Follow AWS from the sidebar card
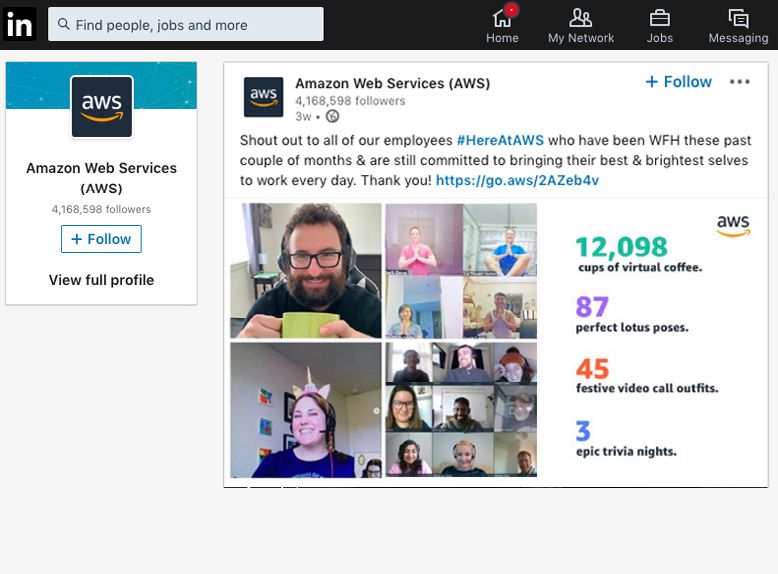Screen dimensions: 778x574 point(101,239)
